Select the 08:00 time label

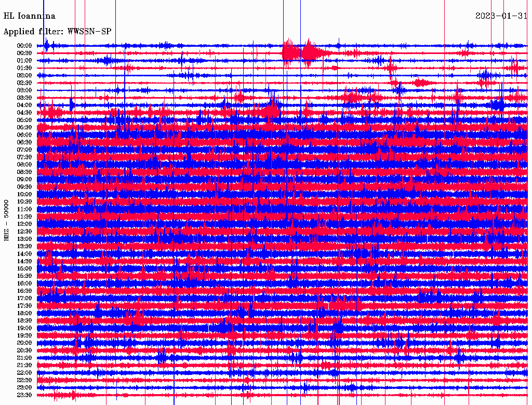point(24,165)
